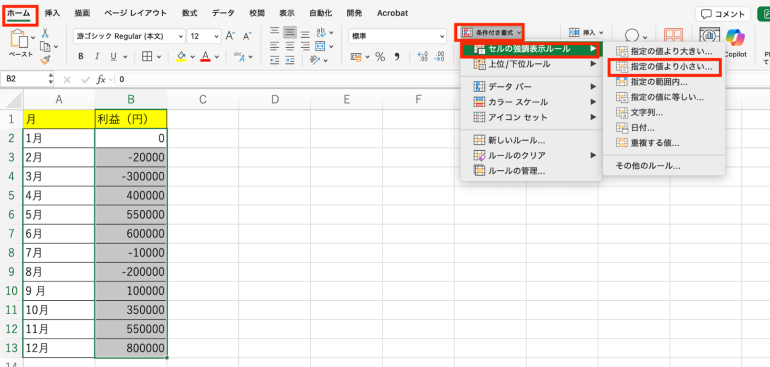Click the accounting currency format icon
770x367 pixels.
click(357, 56)
